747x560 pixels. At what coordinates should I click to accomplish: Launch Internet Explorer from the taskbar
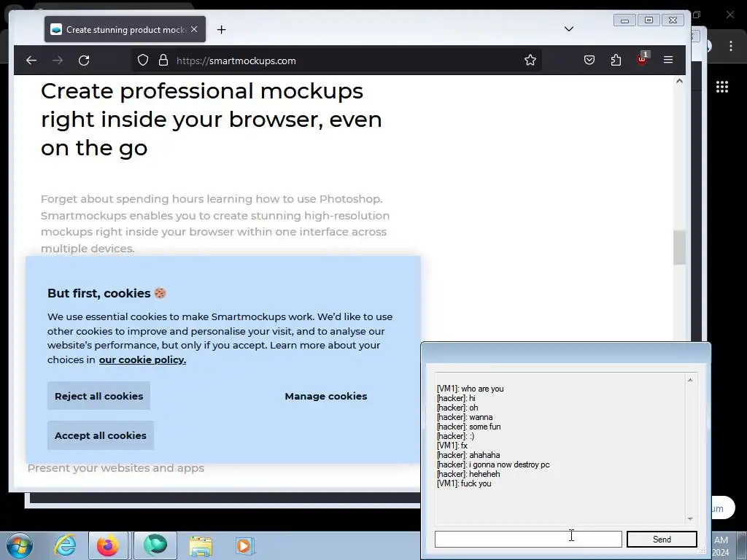pos(65,545)
